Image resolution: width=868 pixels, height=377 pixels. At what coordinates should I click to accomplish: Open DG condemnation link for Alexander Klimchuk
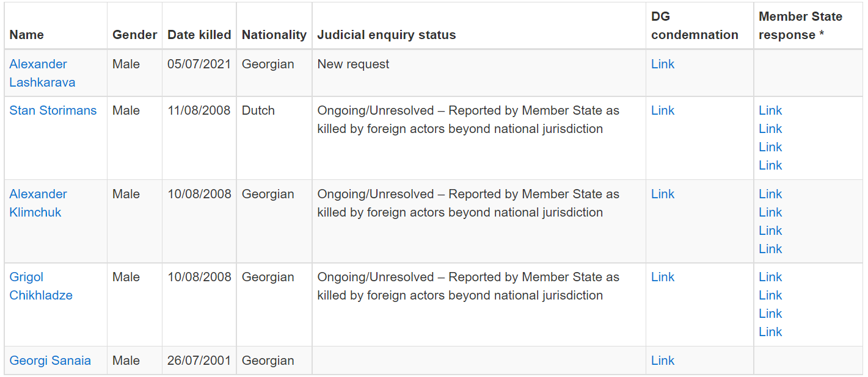(x=663, y=194)
